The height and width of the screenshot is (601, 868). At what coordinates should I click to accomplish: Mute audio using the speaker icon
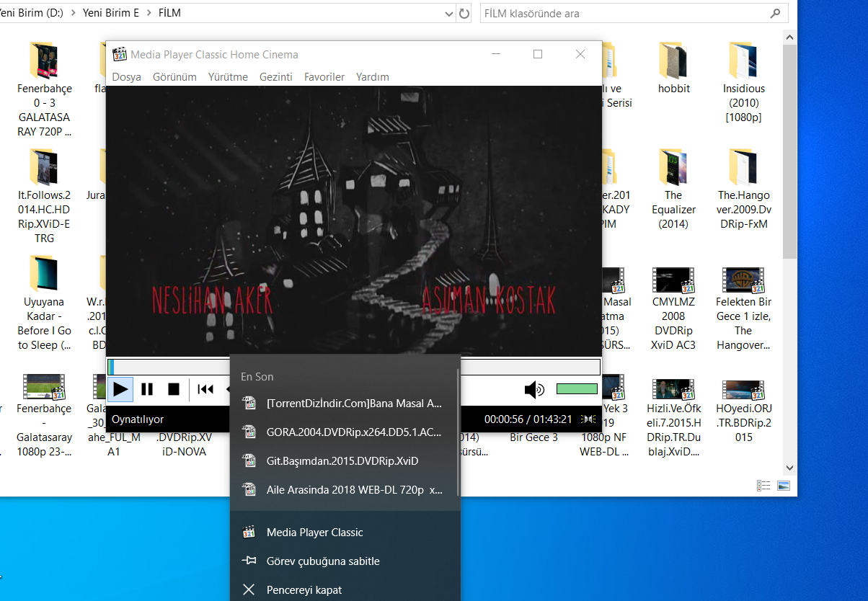[534, 389]
